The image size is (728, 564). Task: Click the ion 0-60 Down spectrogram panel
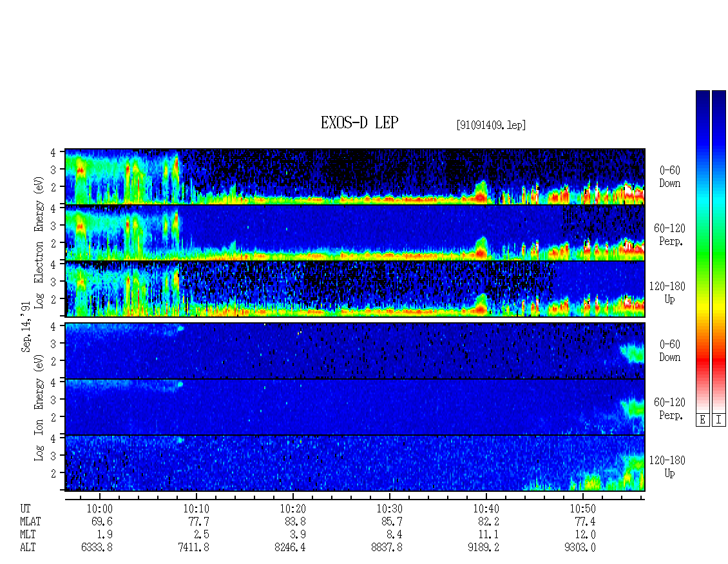(355, 351)
